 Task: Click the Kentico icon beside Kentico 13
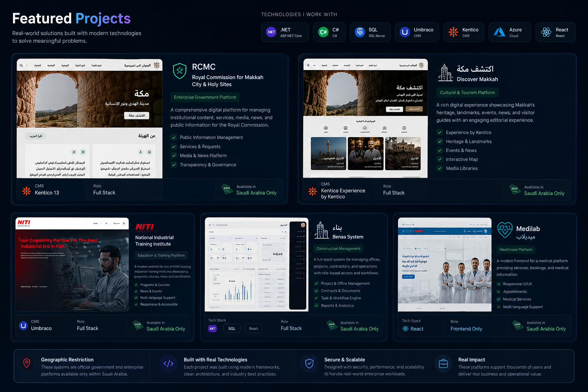[26, 191]
